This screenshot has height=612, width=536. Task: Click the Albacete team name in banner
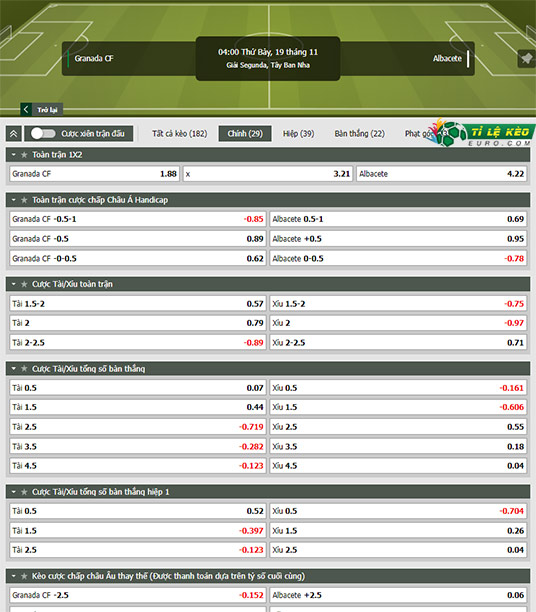point(447,59)
